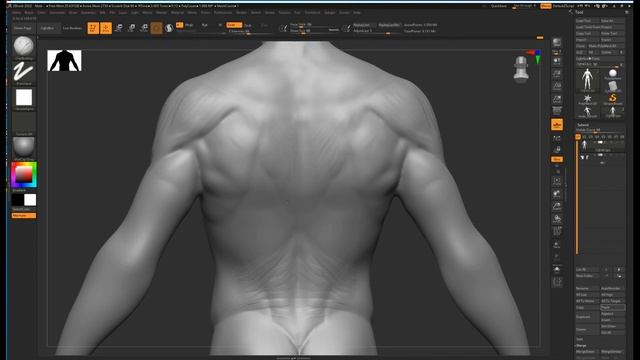Click the Home Page button
640x360 pixels.
tap(23, 28)
